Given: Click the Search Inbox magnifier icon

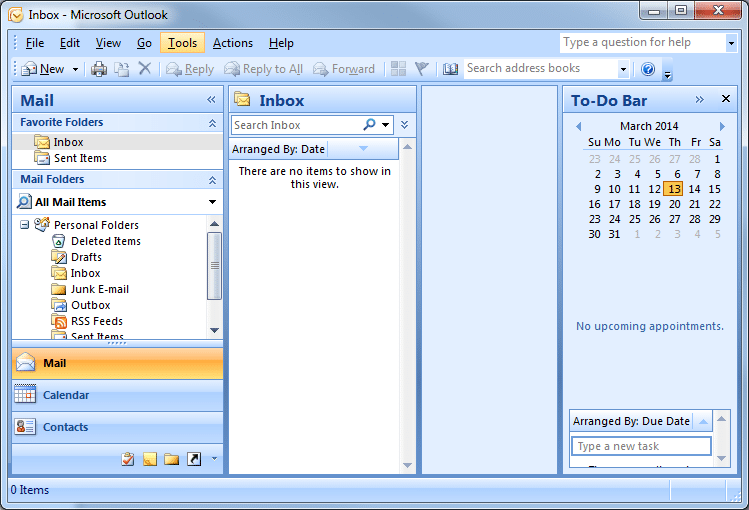Looking at the screenshot, I should 369,125.
